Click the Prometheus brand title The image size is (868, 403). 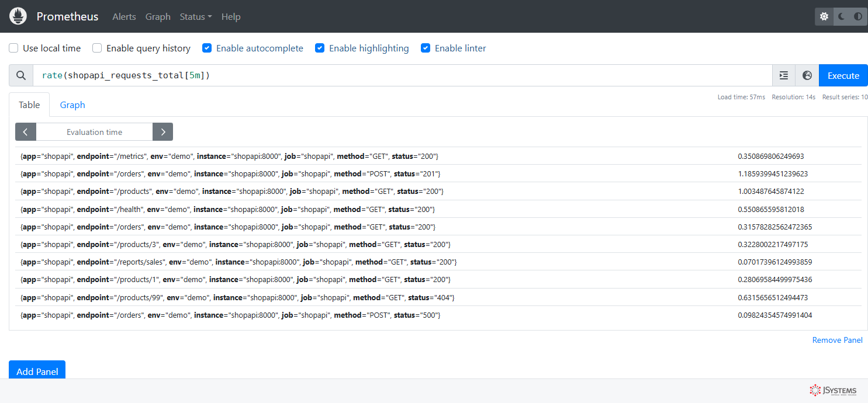click(x=67, y=16)
